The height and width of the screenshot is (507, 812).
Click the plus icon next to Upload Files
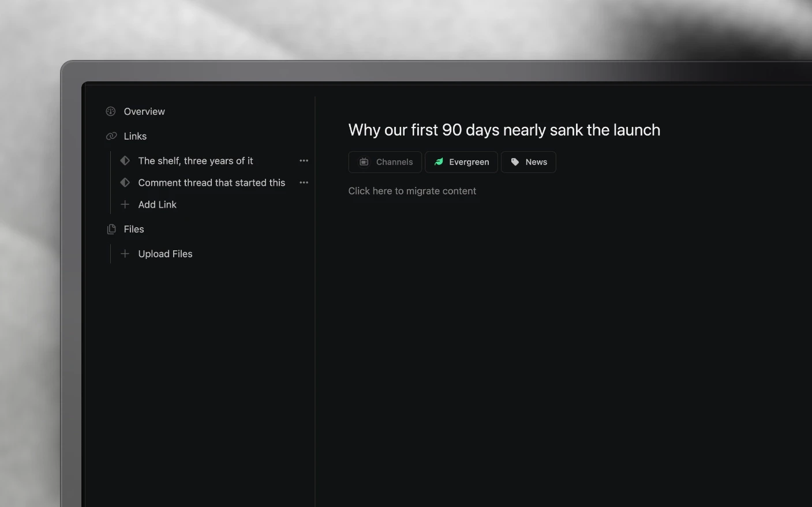pyautogui.click(x=125, y=253)
